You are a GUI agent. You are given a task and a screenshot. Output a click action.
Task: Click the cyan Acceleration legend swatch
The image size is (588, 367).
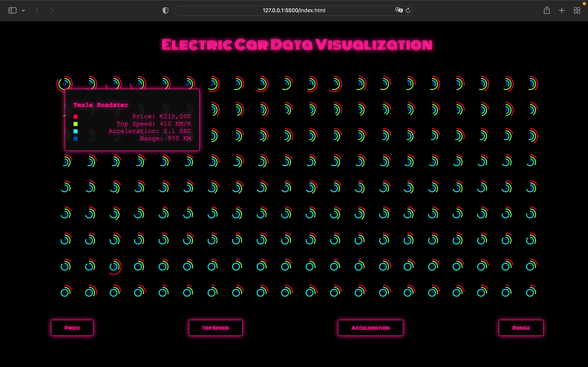tap(76, 131)
